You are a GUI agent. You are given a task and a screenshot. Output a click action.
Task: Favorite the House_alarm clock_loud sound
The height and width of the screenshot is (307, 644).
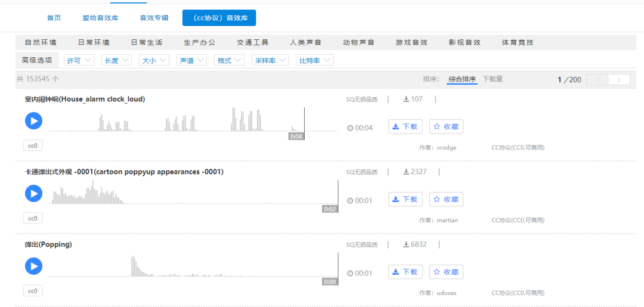[447, 126]
